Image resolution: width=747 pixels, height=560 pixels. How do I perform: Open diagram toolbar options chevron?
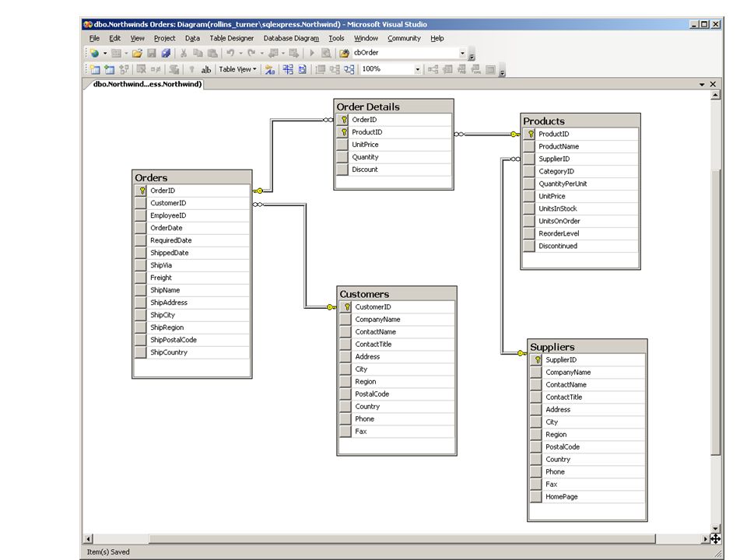pos(502,72)
